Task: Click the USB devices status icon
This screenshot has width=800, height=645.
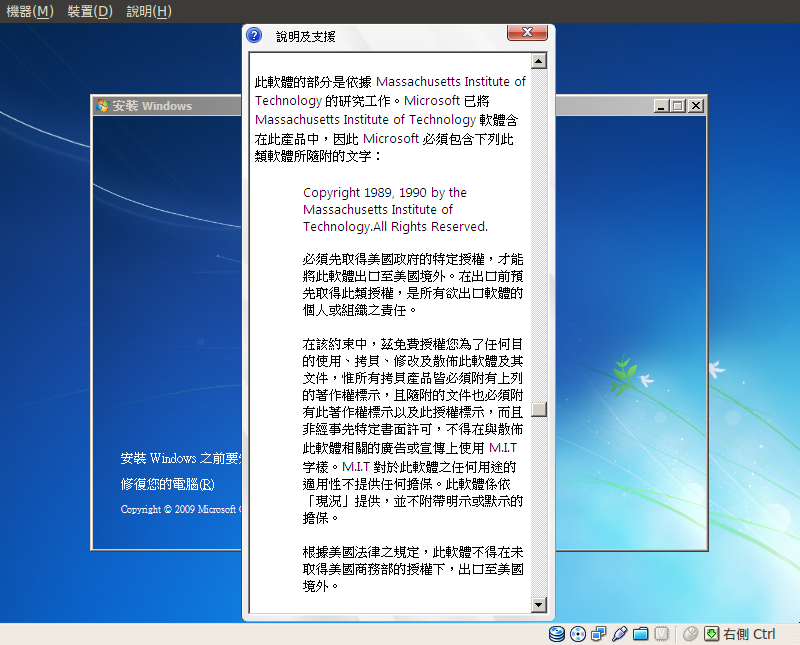Action: 619,634
